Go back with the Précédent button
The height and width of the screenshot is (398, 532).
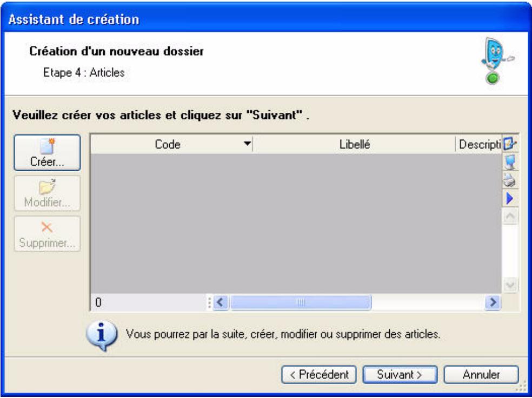pos(318,375)
